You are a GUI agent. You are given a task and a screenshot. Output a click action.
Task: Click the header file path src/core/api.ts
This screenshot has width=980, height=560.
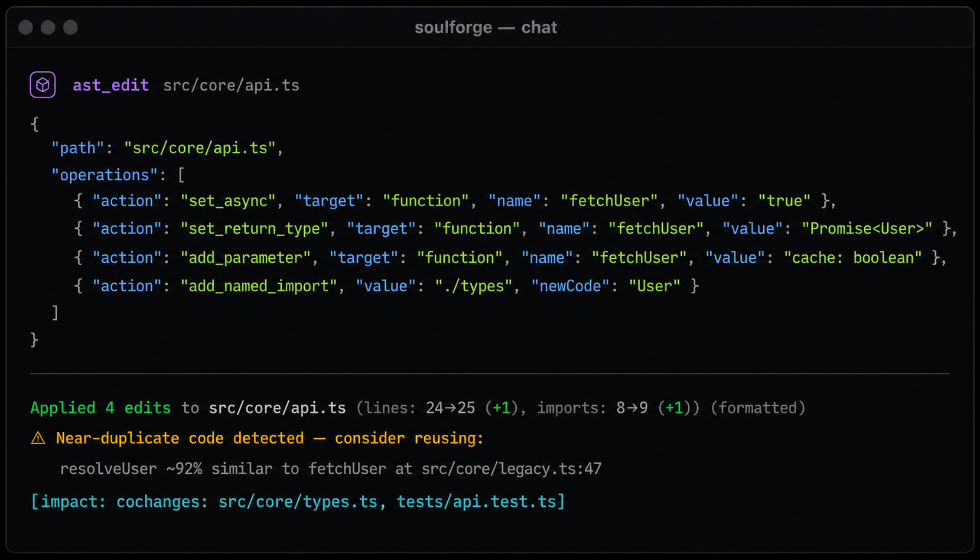pyautogui.click(x=231, y=86)
